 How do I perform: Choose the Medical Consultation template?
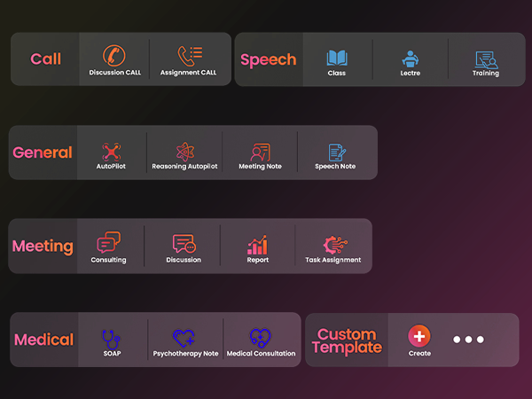(261, 338)
